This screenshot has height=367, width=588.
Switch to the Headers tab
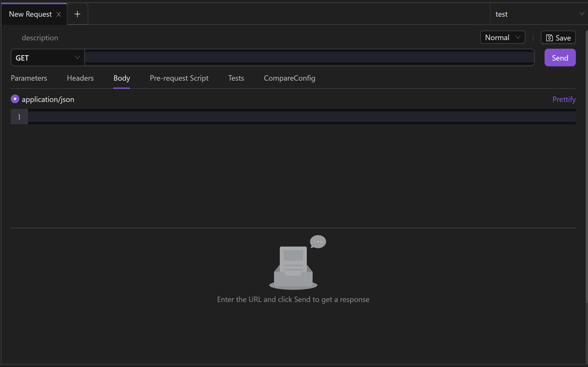(x=80, y=78)
